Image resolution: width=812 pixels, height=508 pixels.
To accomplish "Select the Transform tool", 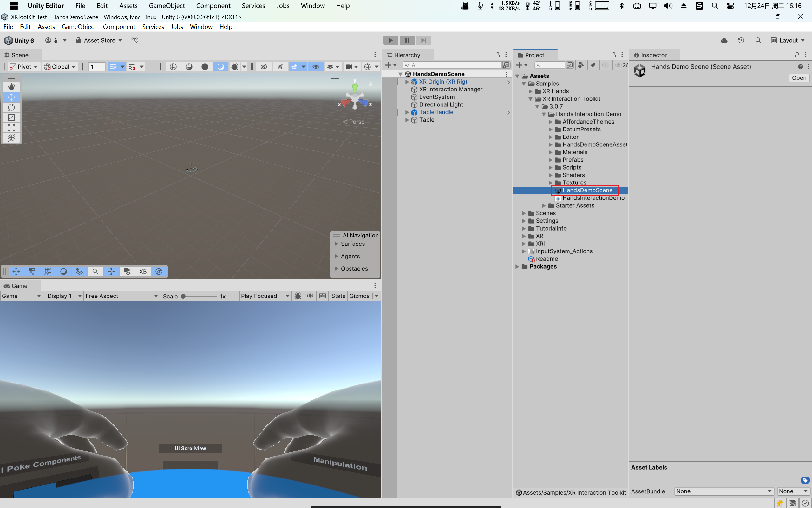I will 11,138.
